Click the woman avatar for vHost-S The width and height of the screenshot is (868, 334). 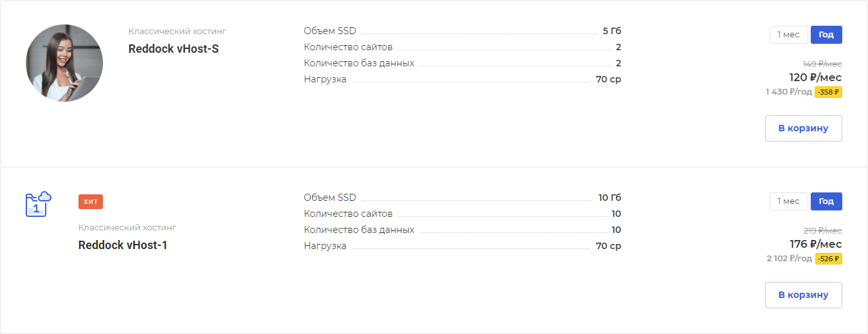tap(64, 63)
